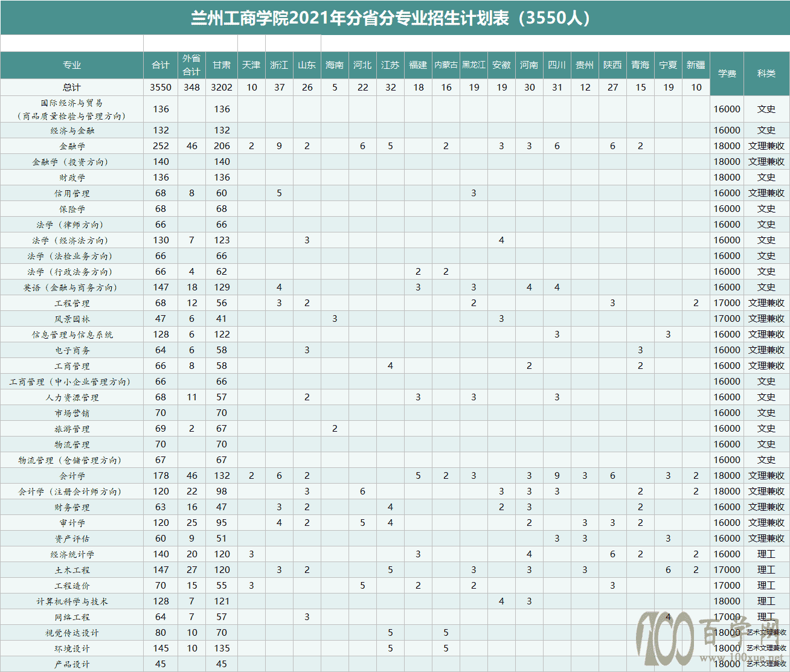Screen dimensions: 790x672
Task: Select the 信用管理 row label
Action: pos(72,193)
